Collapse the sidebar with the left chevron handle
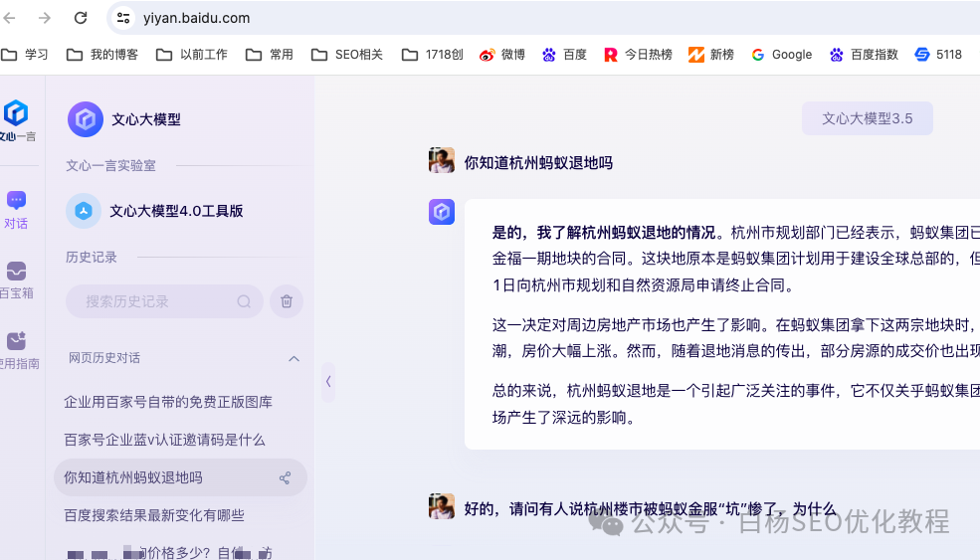980x560 pixels. point(328,381)
